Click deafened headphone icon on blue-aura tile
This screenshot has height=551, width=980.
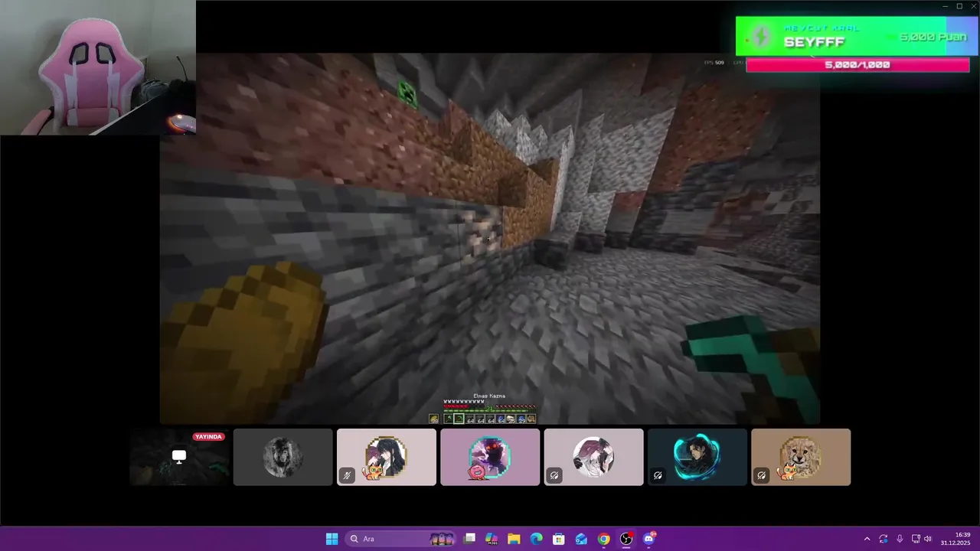[658, 475]
